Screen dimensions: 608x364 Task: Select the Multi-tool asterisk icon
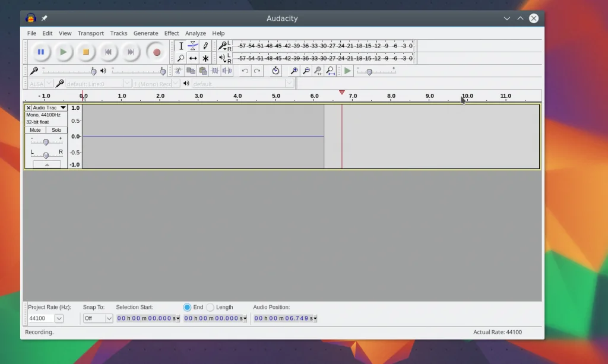click(x=205, y=58)
